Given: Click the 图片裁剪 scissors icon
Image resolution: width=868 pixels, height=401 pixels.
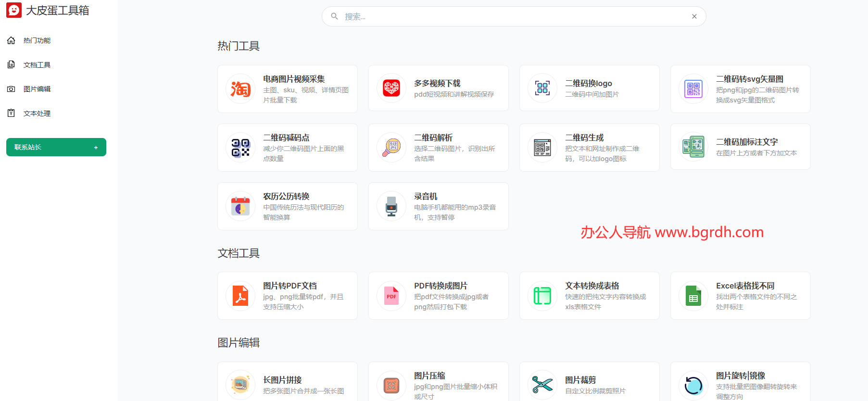Looking at the screenshot, I should pos(542,385).
